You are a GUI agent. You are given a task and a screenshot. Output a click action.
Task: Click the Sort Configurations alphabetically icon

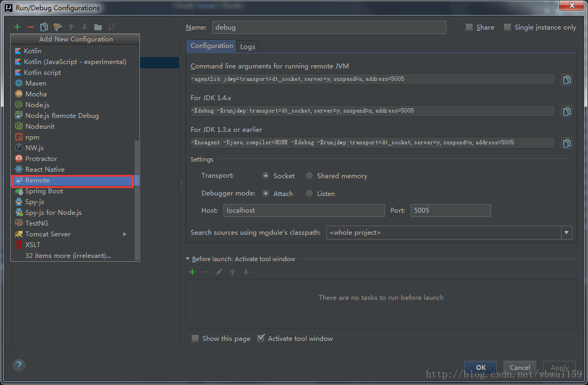coord(111,27)
